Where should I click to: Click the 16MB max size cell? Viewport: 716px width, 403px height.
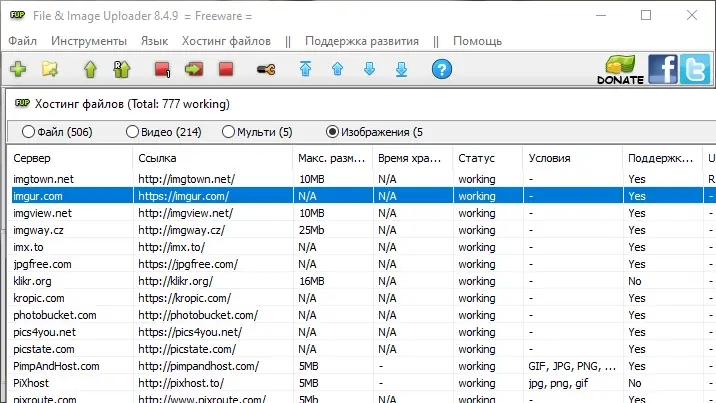[311, 281]
